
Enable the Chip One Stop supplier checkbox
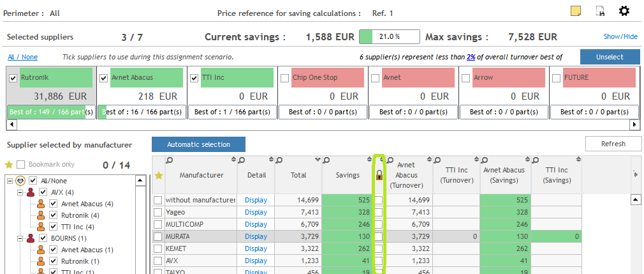pyautogui.click(x=285, y=78)
